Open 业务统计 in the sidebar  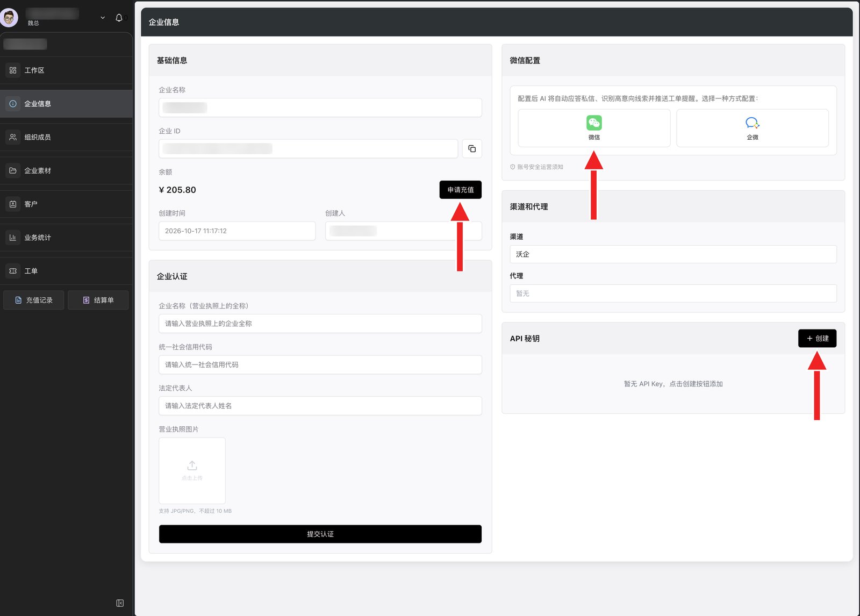click(x=66, y=238)
